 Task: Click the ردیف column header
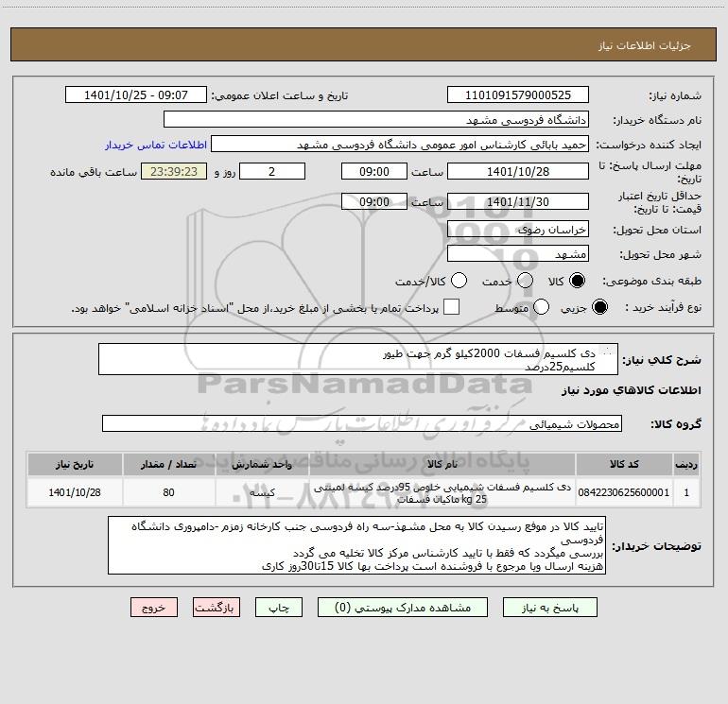point(686,465)
